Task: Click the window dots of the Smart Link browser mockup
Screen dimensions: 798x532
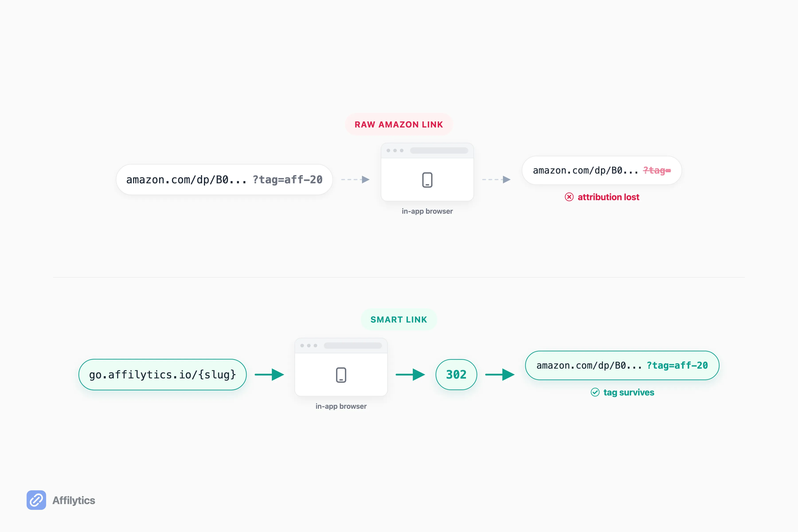Action: (309, 345)
